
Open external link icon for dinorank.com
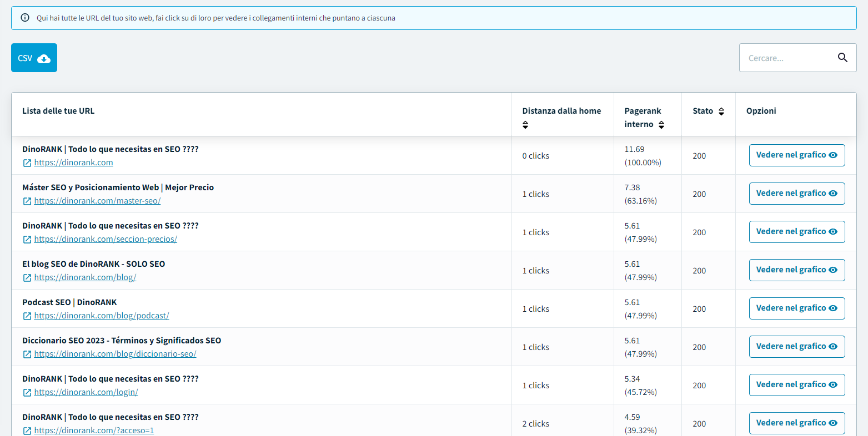pyautogui.click(x=27, y=163)
